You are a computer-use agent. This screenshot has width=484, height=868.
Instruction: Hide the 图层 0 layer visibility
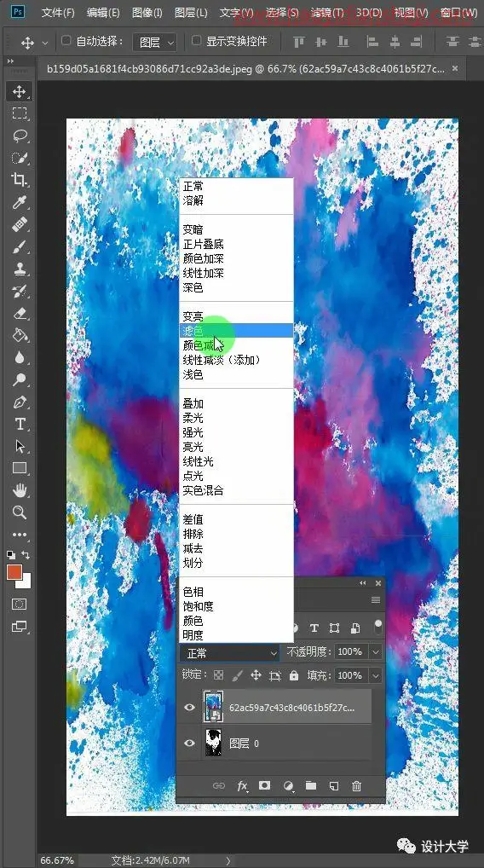[x=190, y=743]
